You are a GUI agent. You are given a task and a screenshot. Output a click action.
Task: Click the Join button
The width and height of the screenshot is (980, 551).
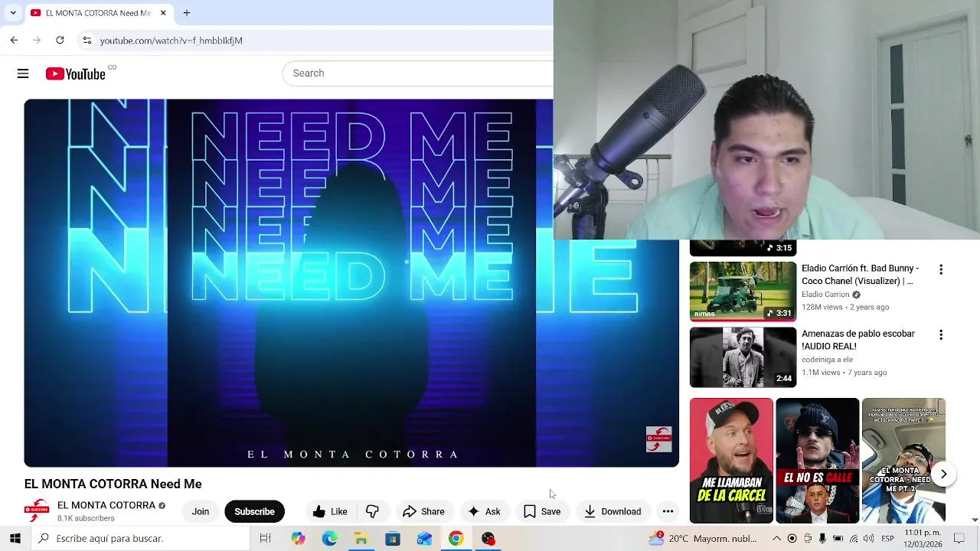[x=201, y=512]
